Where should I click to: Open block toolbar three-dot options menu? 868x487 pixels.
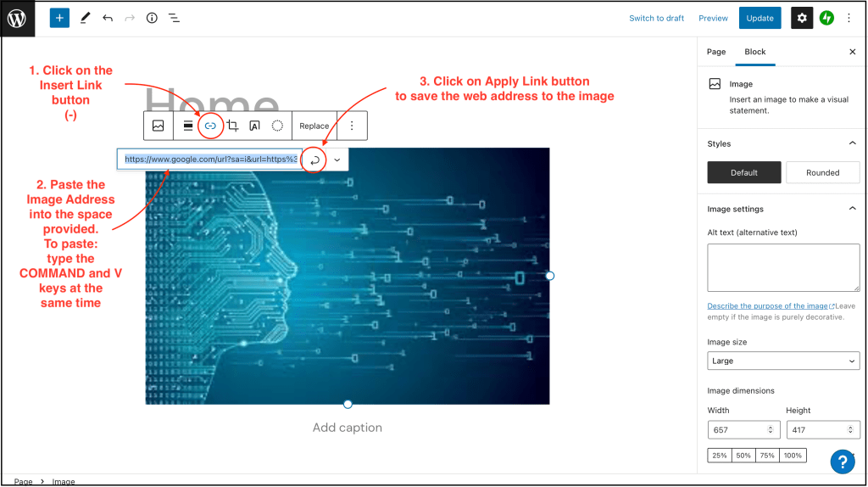(x=352, y=126)
